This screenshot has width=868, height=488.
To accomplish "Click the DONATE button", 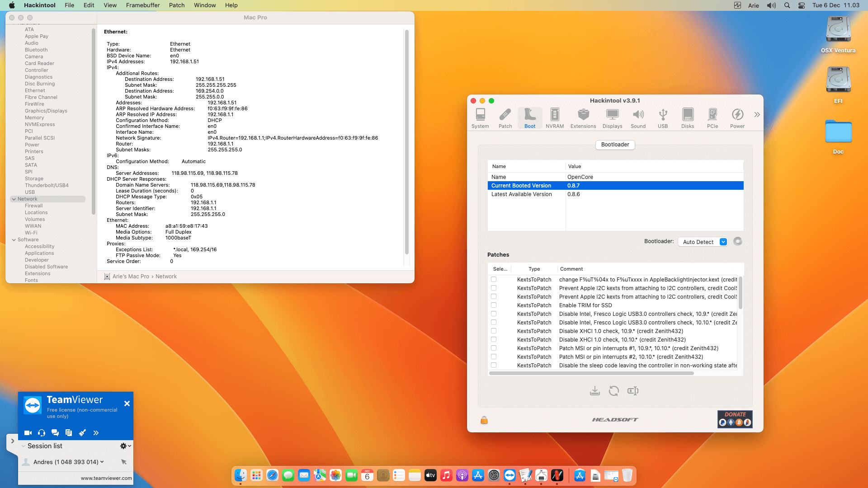I will pyautogui.click(x=735, y=419).
